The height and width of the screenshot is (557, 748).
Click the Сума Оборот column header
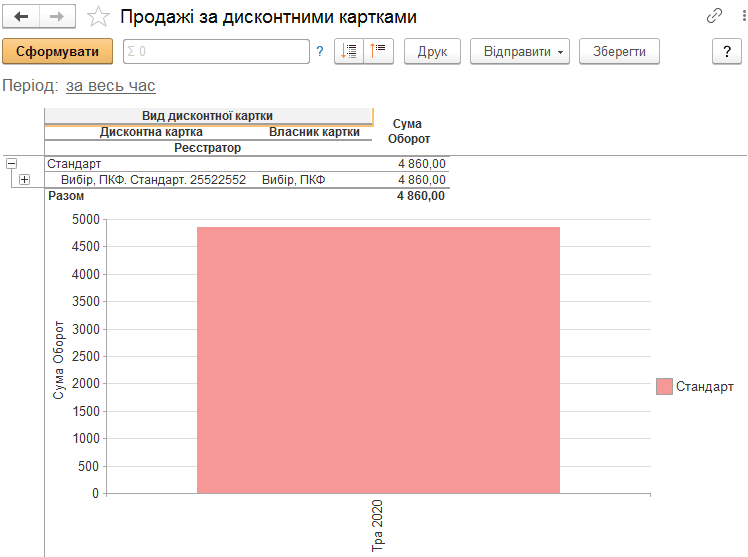[409, 131]
